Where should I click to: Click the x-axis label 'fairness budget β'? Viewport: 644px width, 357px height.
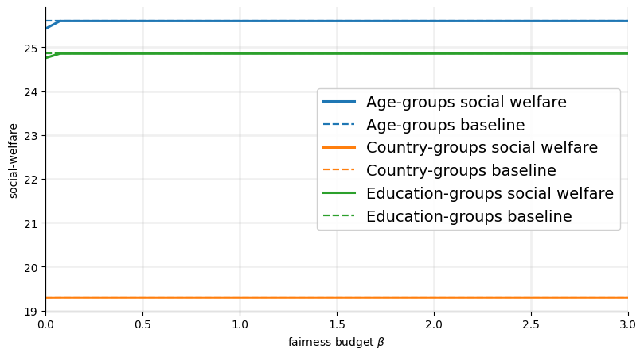[x=337, y=343]
